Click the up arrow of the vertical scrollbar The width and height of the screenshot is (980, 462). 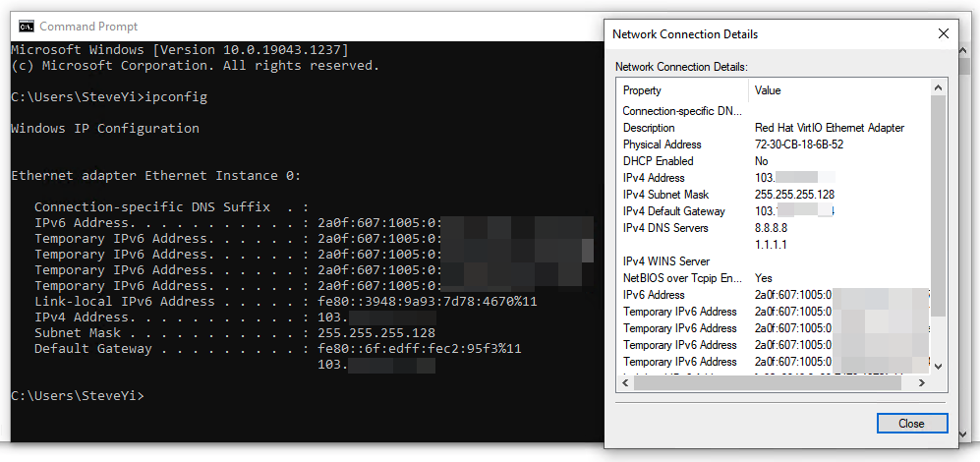point(938,87)
